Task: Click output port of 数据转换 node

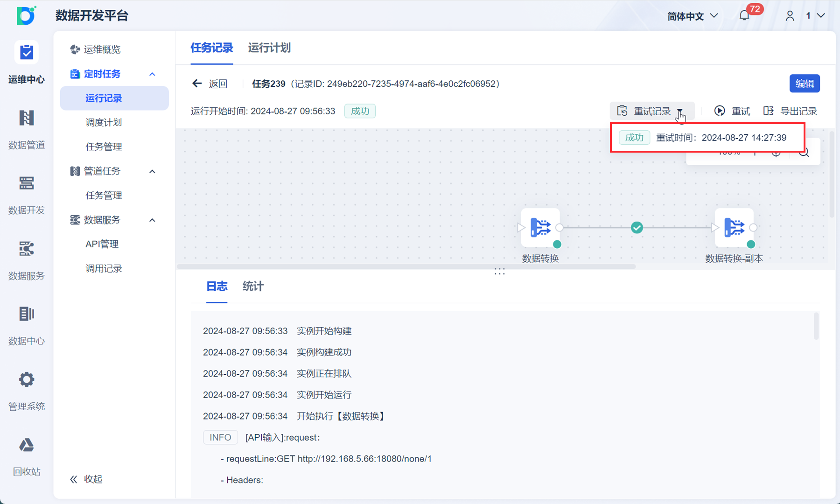Action: click(x=560, y=228)
